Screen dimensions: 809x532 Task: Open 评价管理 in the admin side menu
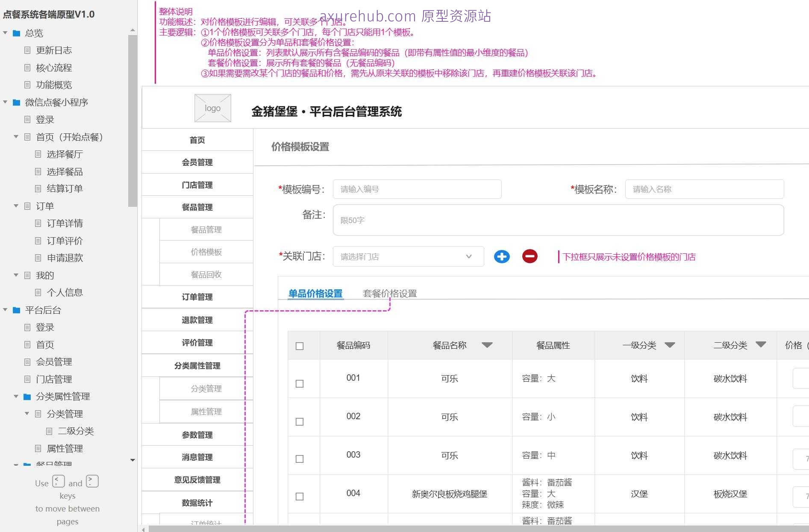197,342
